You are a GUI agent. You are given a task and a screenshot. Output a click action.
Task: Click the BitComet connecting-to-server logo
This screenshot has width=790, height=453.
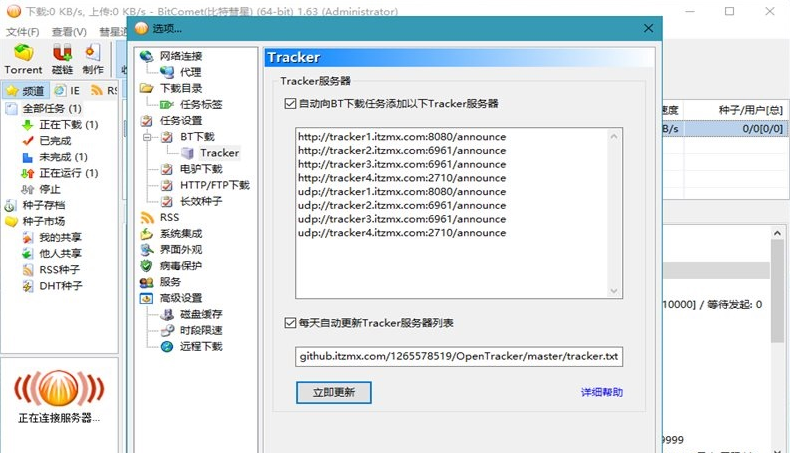(x=59, y=389)
